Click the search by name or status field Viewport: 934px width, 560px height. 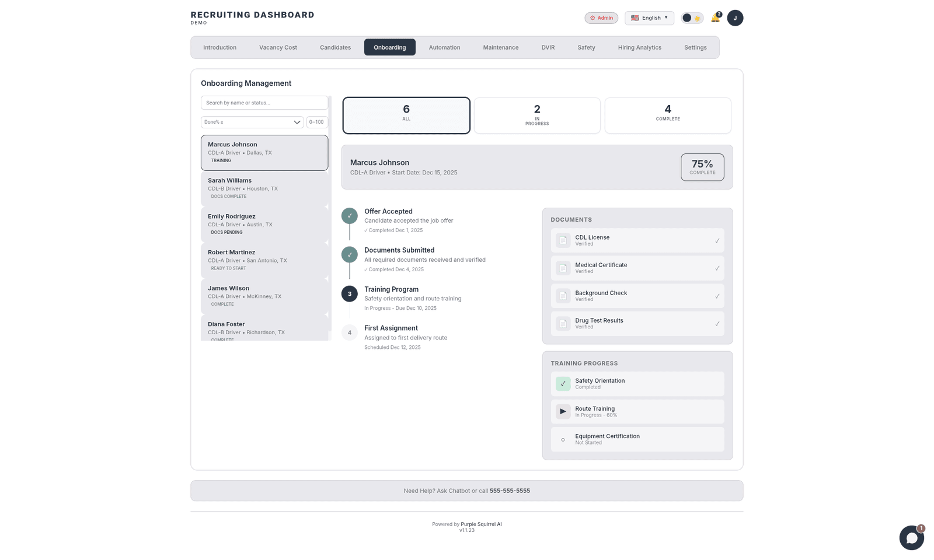coord(264,103)
